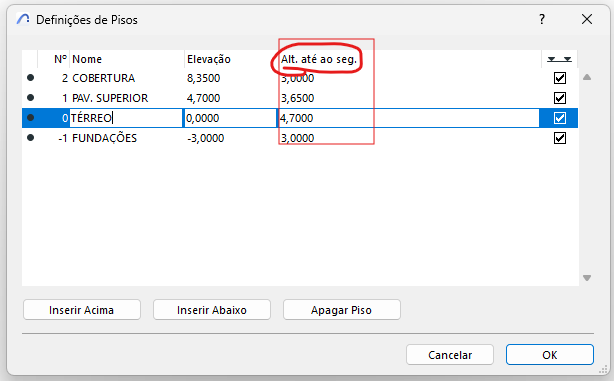The image size is (614, 381).
Task: Click the Inserir Acima button
Action: 82,310
